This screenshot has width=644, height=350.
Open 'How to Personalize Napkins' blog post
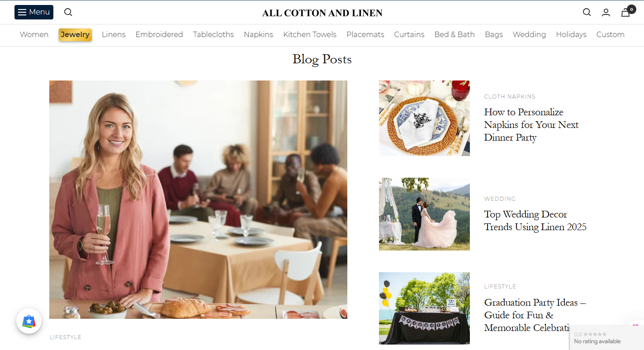coord(531,124)
